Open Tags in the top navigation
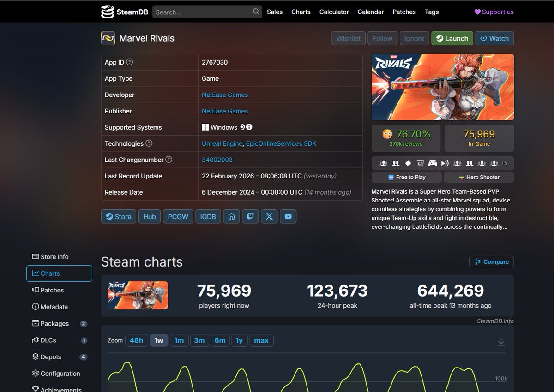 (432, 12)
